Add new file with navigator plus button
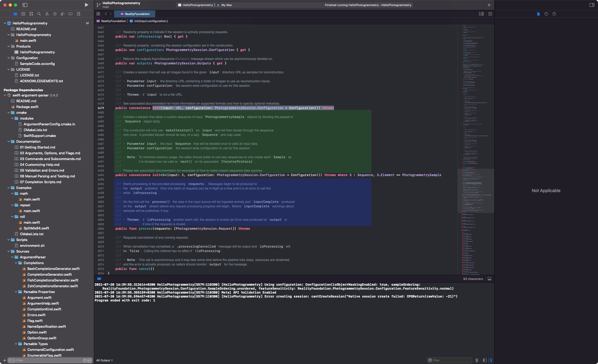598x364 pixels. [x=4, y=360]
